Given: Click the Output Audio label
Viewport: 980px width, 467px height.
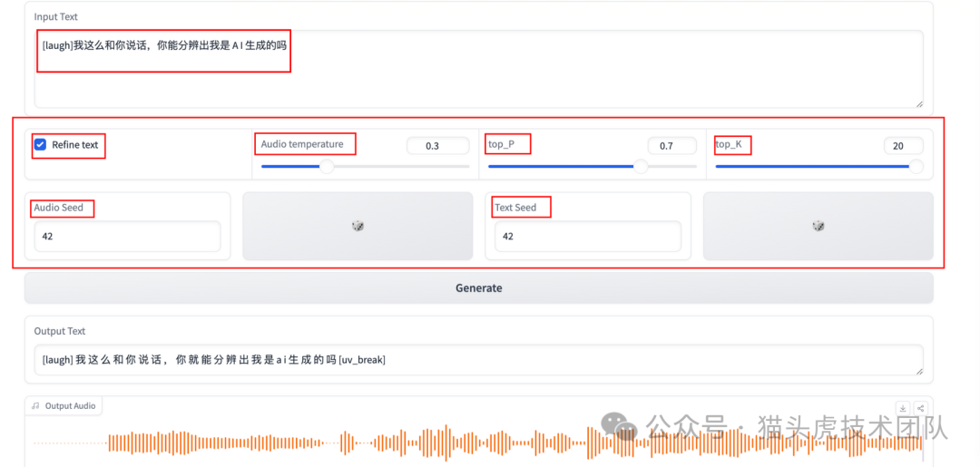Looking at the screenshot, I should (x=64, y=406).
